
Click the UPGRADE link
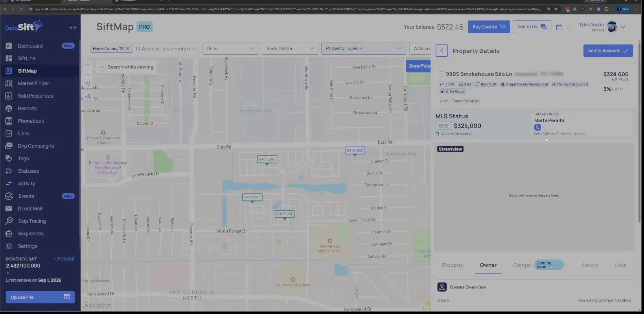64,259
